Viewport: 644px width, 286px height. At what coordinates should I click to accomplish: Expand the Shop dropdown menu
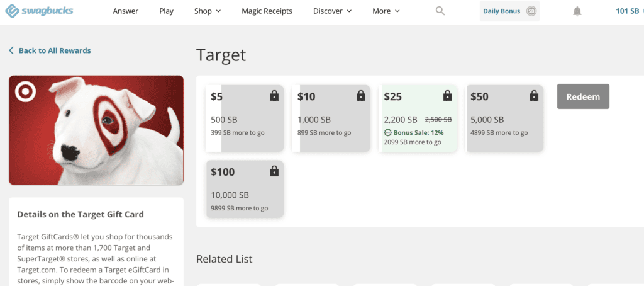[208, 11]
